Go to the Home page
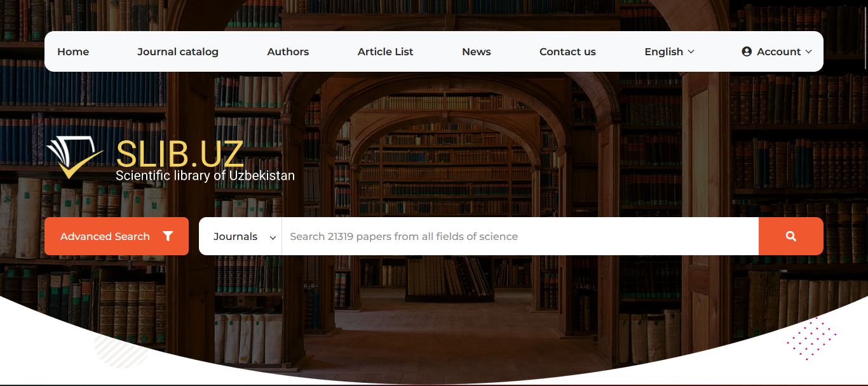The image size is (868, 386). (x=73, y=52)
